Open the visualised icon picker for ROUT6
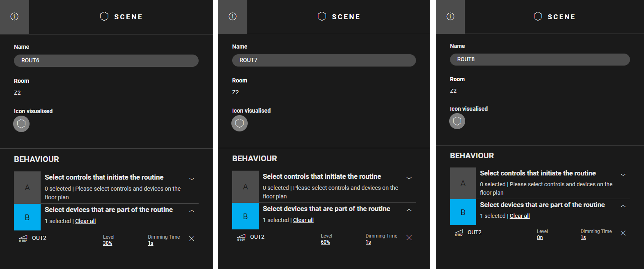Screen dimensions: 644x269 coord(21,124)
